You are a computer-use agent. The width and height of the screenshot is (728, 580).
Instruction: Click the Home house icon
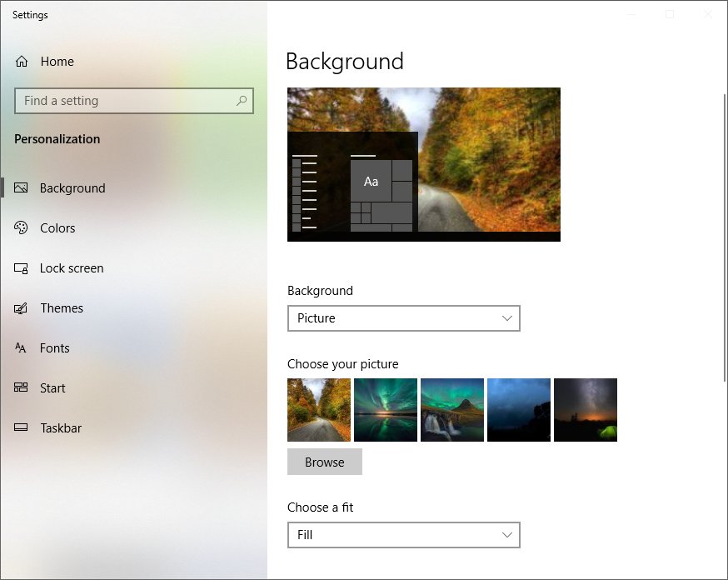22,62
